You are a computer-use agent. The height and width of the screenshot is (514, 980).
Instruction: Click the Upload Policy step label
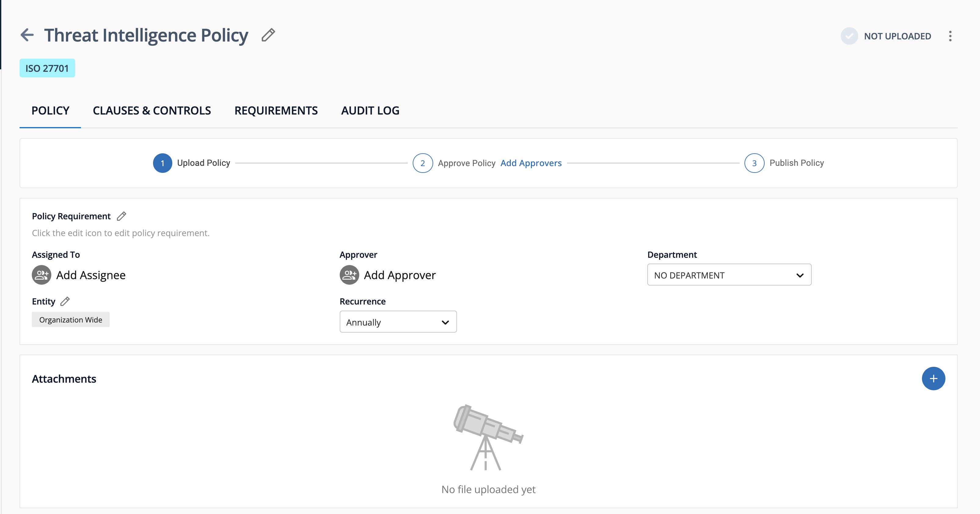[203, 163]
